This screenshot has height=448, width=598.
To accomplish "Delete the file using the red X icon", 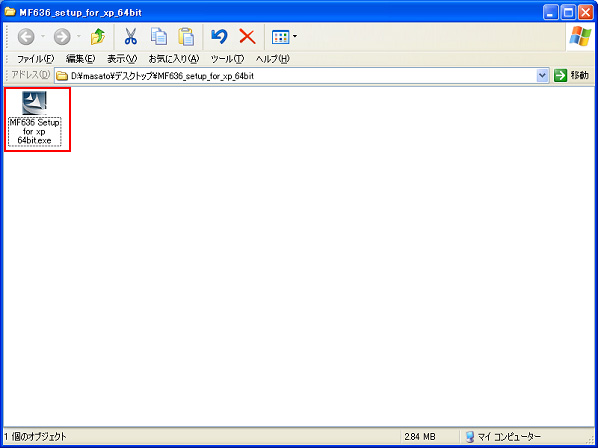I will pyautogui.click(x=247, y=37).
